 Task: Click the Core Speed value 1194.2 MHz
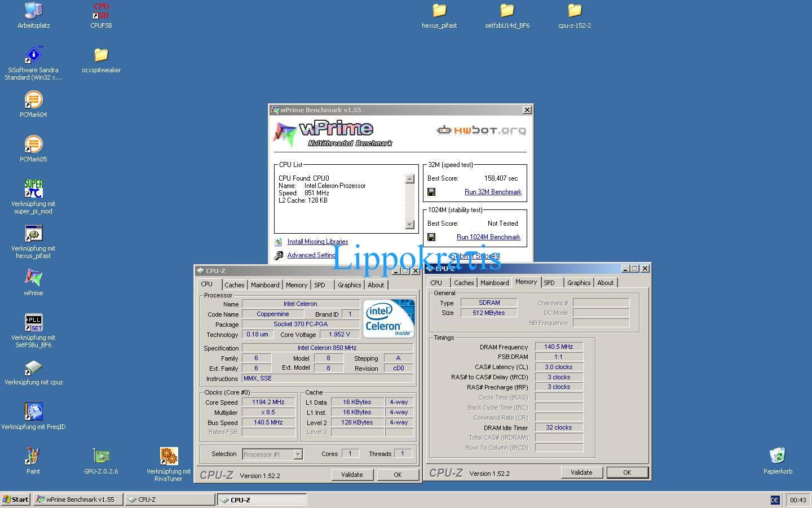[x=268, y=402]
